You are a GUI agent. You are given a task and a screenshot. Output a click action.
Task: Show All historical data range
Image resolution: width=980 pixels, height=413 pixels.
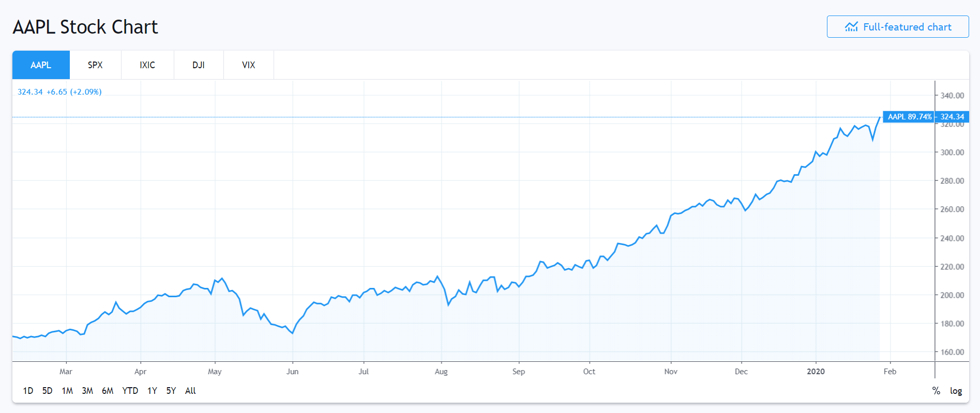pos(190,391)
